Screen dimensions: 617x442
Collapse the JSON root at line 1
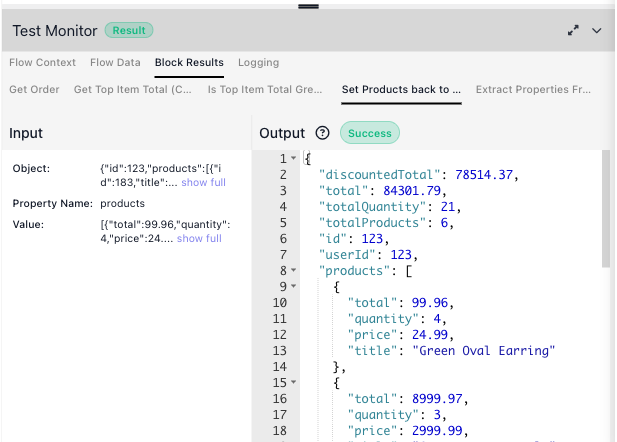coord(294,158)
